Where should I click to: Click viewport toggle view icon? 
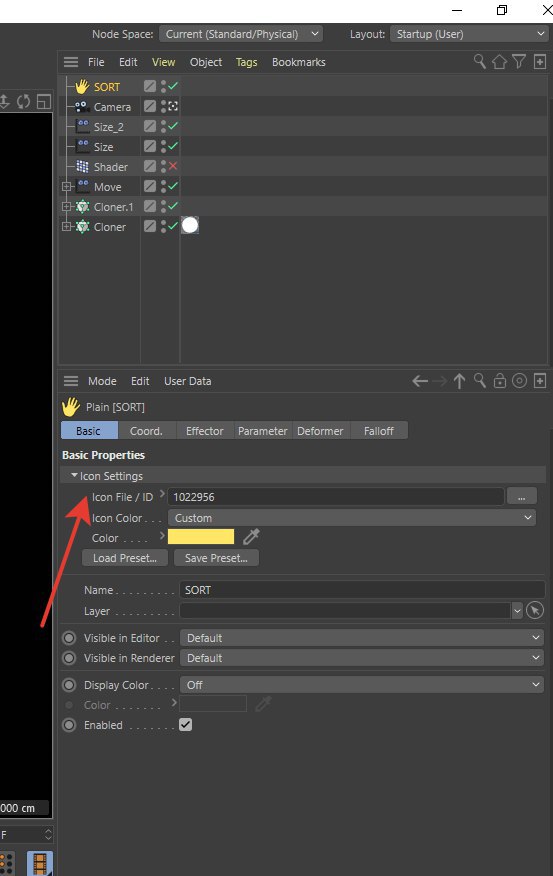point(44,102)
